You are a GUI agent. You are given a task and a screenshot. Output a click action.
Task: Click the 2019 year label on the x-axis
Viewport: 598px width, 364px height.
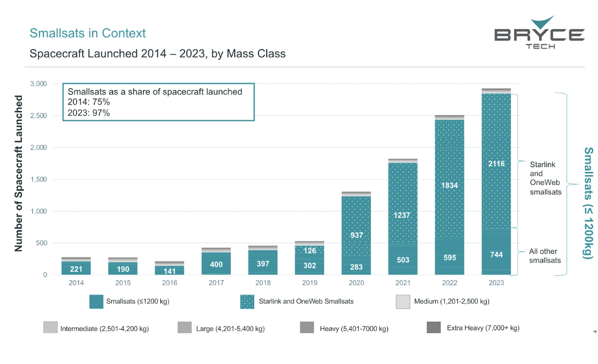[x=309, y=283]
